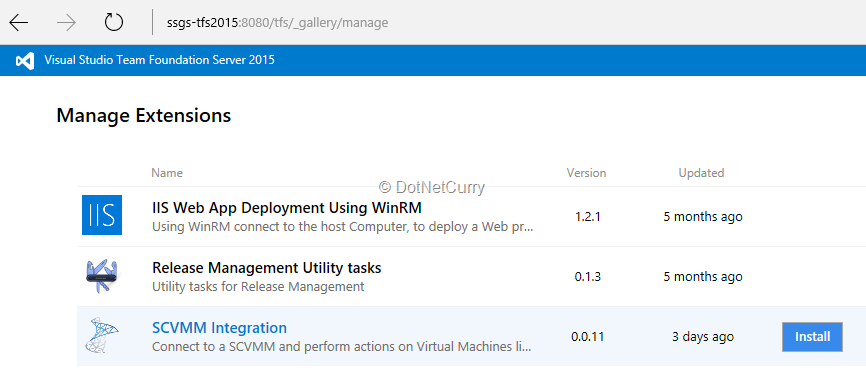866x376 pixels.
Task: Select version 1.2.1 cell
Action: click(x=588, y=216)
